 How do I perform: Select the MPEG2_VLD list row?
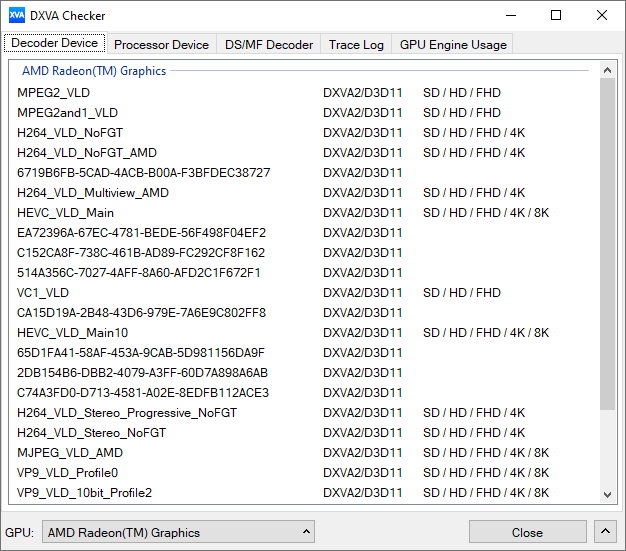point(53,93)
